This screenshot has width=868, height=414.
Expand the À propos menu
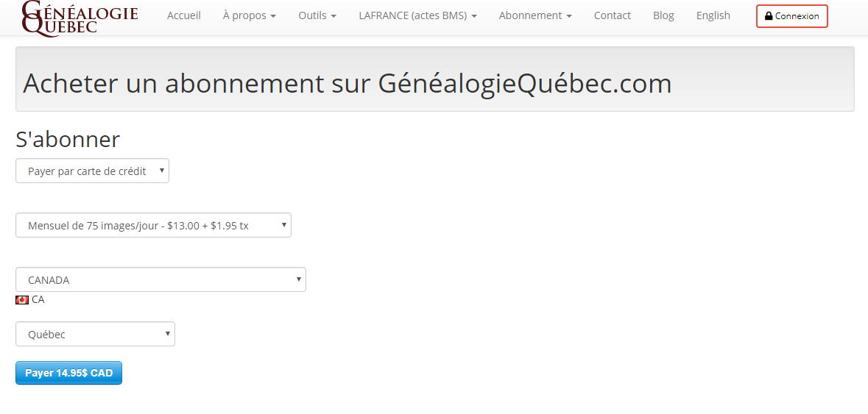click(x=249, y=15)
